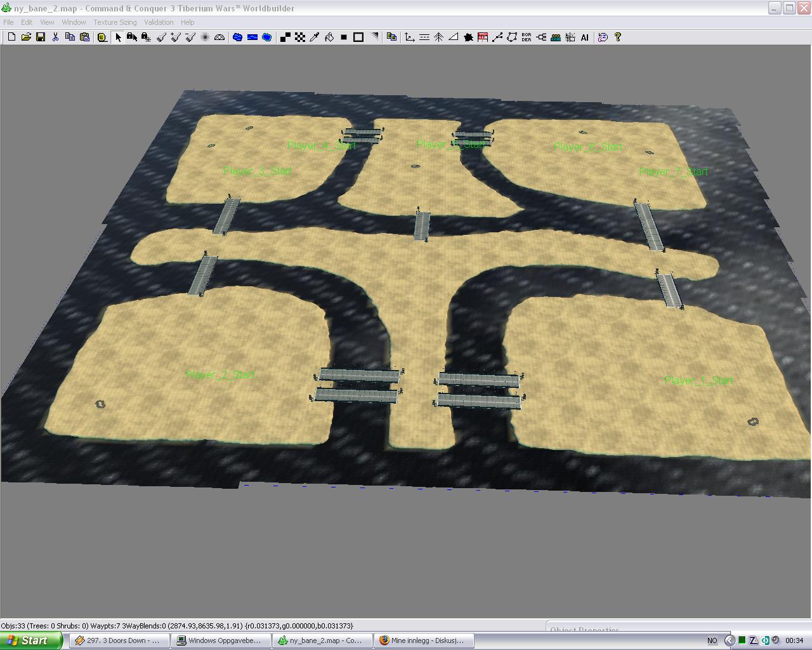The image size is (812, 650).
Task: Click the hollow square border tool
Action: tap(358, 37)
